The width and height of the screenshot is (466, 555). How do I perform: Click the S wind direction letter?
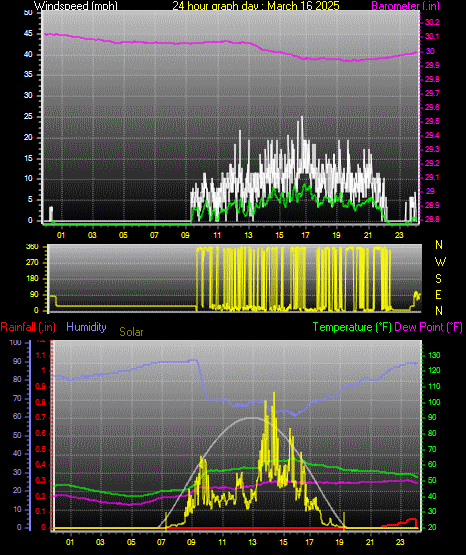tap(438, 279)
